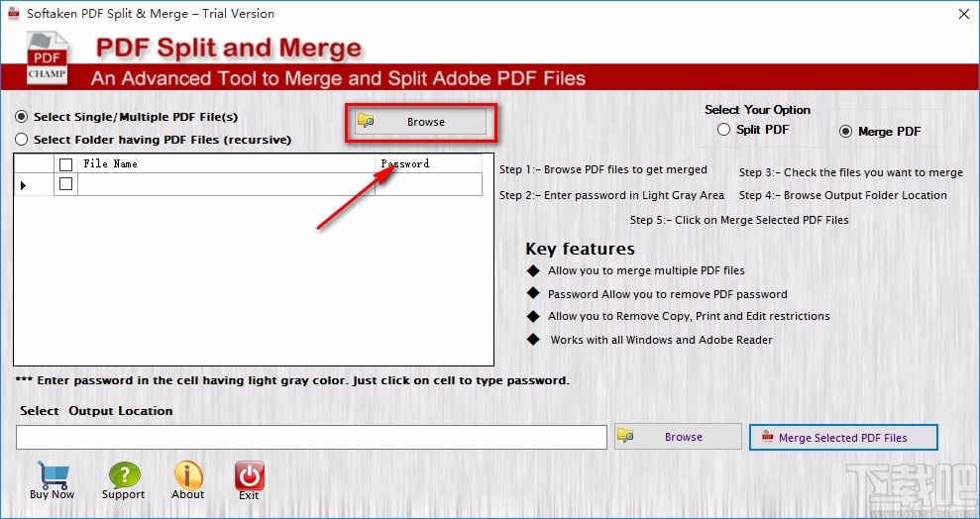Click the first row's file name cell
Viewport: 980px width, 519px height.
pyautogui.click(x=226, y=184)
